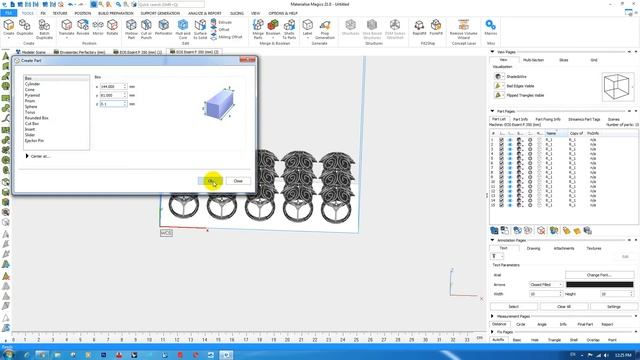Click Close button in Create Part dialog
This screenshot has width=640, height=360.
tap(238, 181)
